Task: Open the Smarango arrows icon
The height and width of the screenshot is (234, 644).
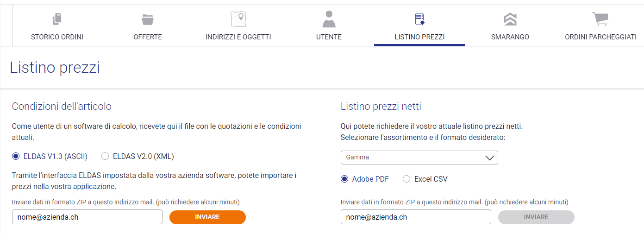Action: tap(510, 19)
